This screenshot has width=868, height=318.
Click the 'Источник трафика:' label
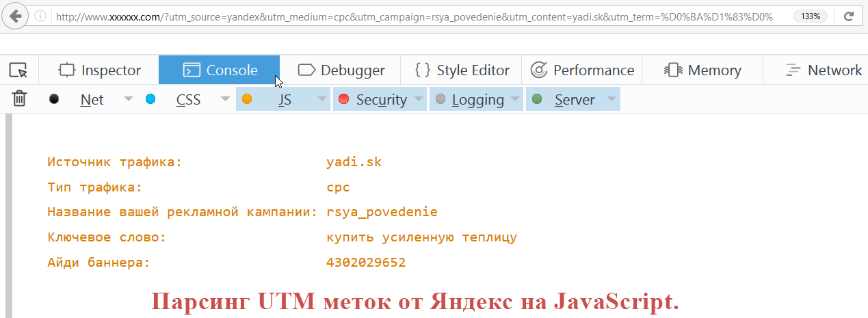(115, 162)
